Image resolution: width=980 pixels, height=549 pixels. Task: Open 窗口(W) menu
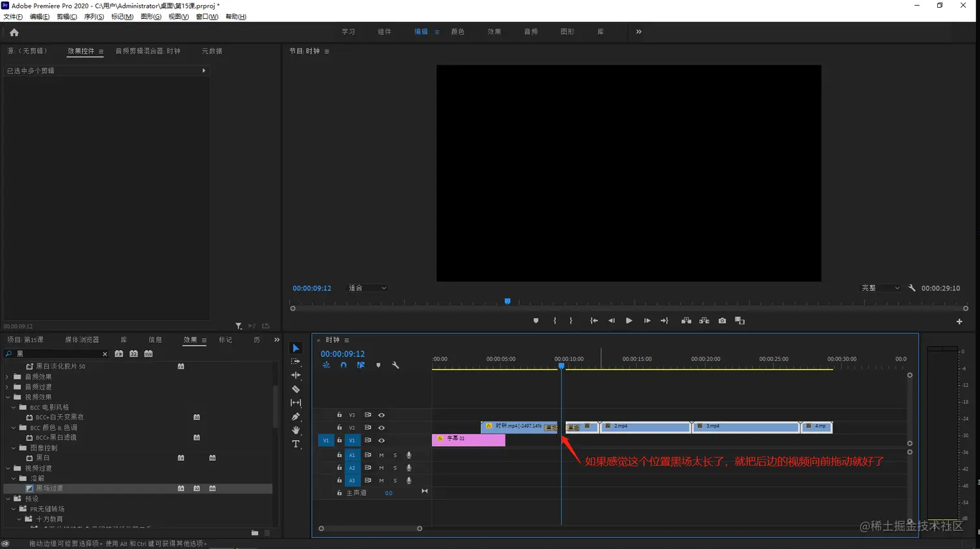[x=207, y=17]
